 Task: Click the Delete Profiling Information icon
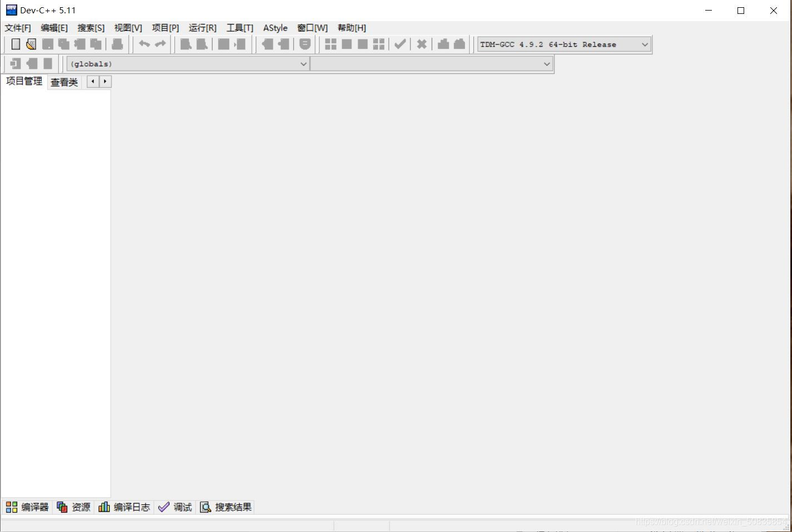[459, 44]
